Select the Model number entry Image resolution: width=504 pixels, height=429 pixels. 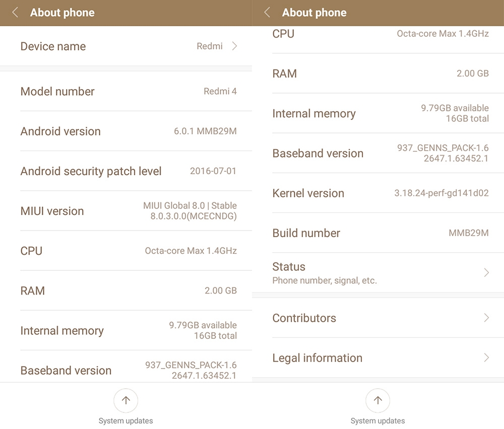point(57,91)
